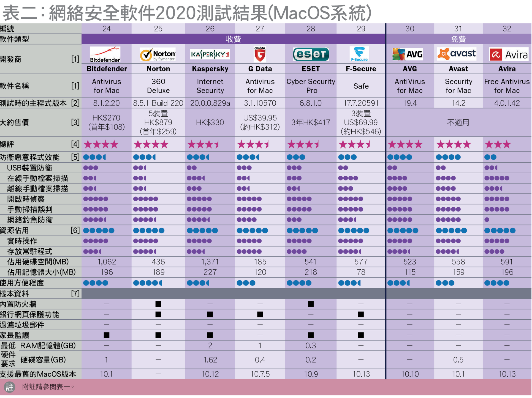Click F-Secure's banking protection black square

(x=361, y=314)
